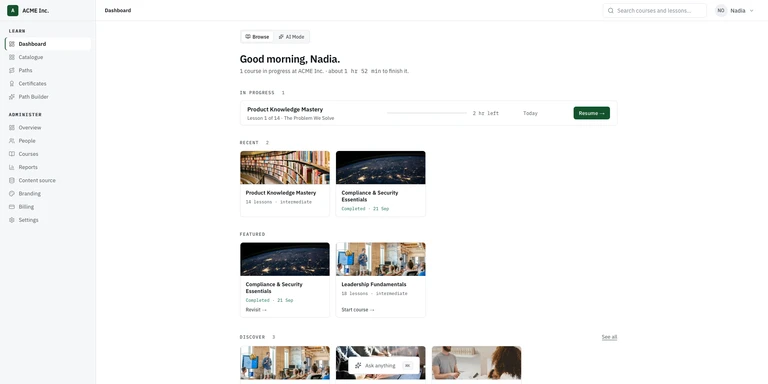Click the Leadership Fundamentals card title

click(374, 285)
